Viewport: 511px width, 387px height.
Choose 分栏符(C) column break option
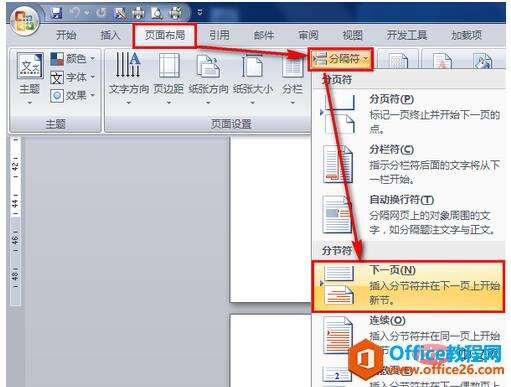[409, 164]
